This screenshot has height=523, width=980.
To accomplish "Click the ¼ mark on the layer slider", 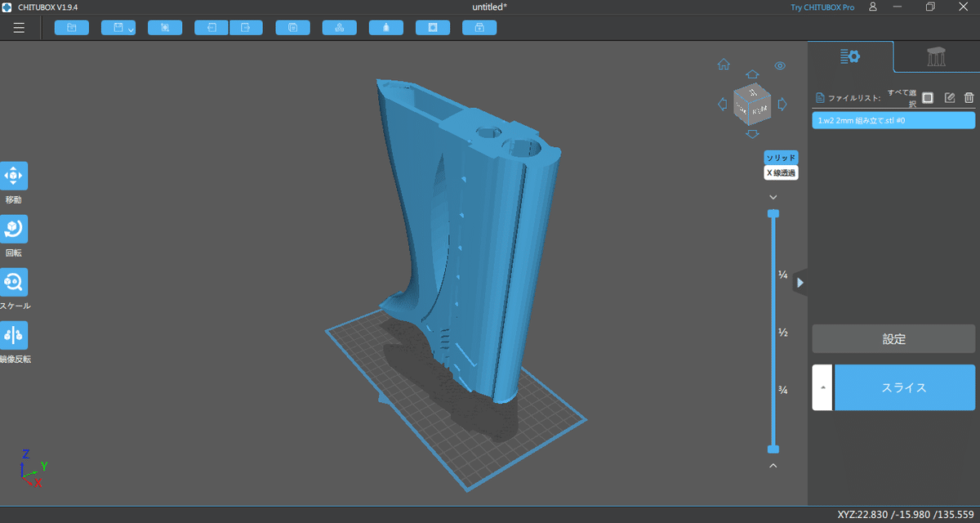I will click(x=782, y=275).
